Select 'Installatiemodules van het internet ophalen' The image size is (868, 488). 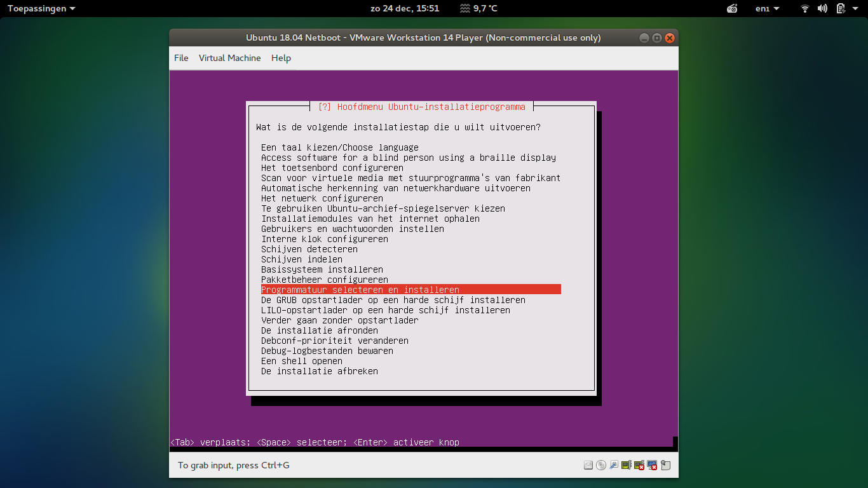coord(370,219)
